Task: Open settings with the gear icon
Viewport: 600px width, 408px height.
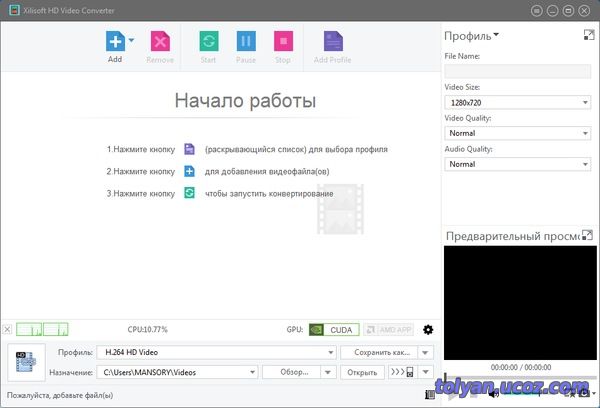Action: coord(428,330)
